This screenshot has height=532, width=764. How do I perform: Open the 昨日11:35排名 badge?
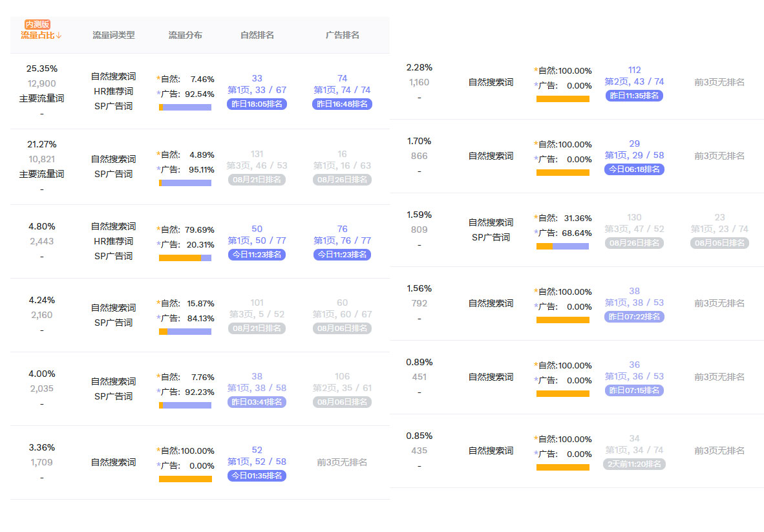tap(634, 96)
